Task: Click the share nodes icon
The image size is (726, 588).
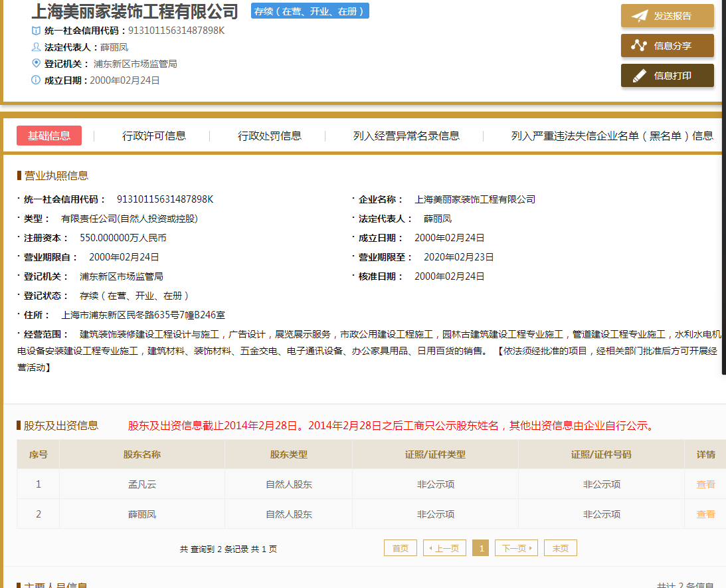Action: (639, 46)
